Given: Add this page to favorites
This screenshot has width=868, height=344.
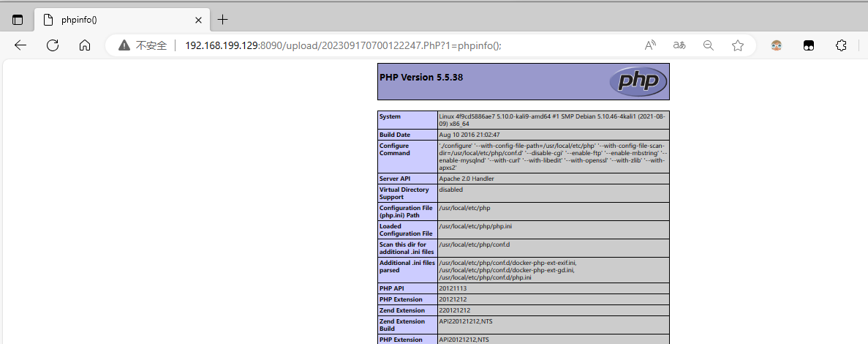Looking at the screenshot, I should pos(737,45).
